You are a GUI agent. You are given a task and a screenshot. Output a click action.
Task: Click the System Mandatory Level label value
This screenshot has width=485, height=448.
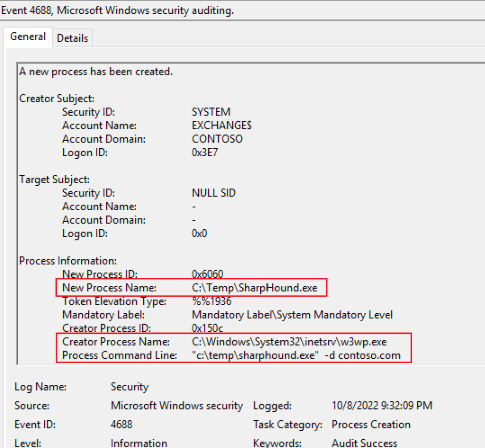292,315
